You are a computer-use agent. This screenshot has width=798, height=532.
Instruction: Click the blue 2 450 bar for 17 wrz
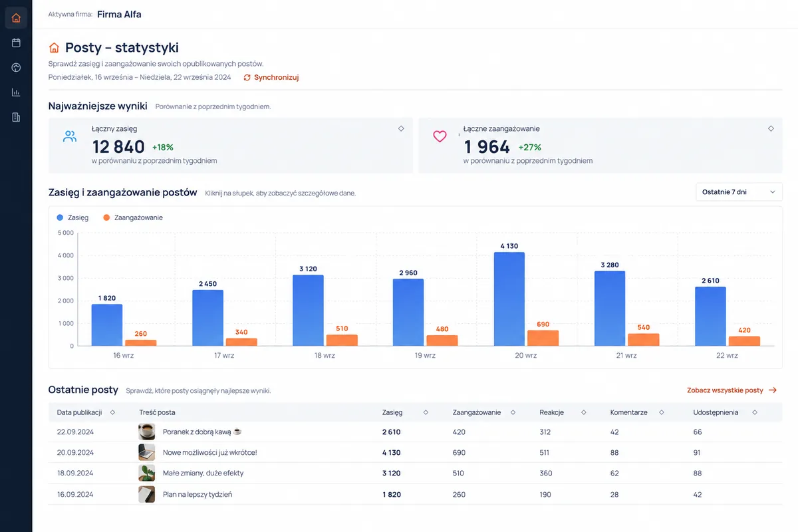coord(207,318)
